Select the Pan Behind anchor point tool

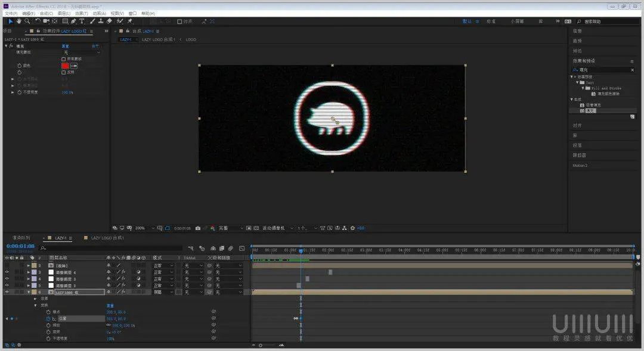coord(55,21)
